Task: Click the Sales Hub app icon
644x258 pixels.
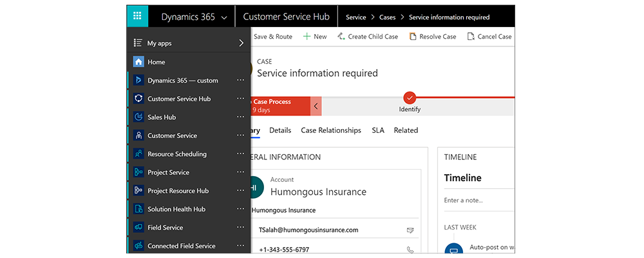Action: (x=138, y=117)
